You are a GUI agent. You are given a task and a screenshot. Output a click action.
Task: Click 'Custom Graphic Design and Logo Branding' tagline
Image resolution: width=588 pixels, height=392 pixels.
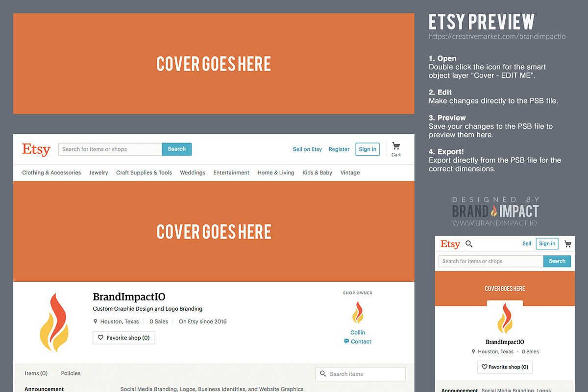(147, 309)
